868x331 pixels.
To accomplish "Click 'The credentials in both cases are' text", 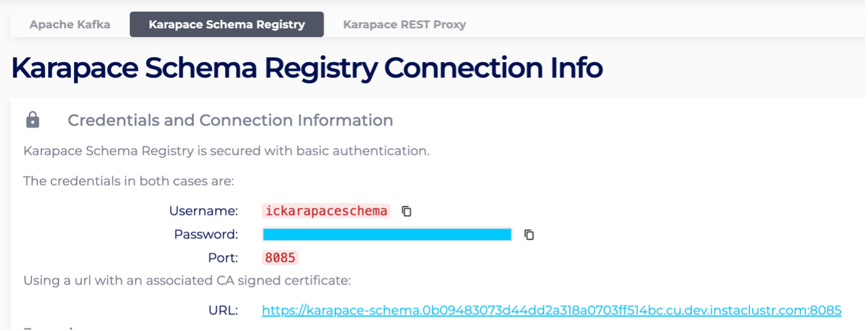I will 129,181.
